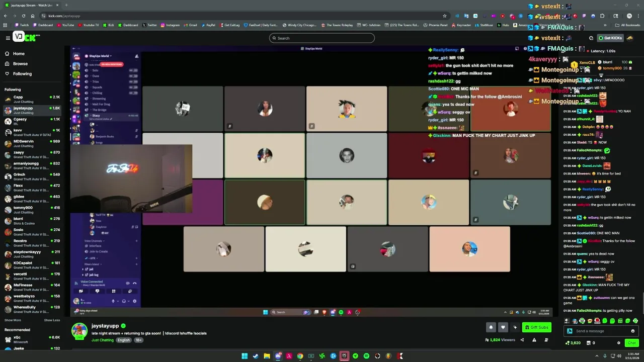Open Google Chrome from the Windows taskbar
This screenshot has width=644, height=362.
[300, 356]
